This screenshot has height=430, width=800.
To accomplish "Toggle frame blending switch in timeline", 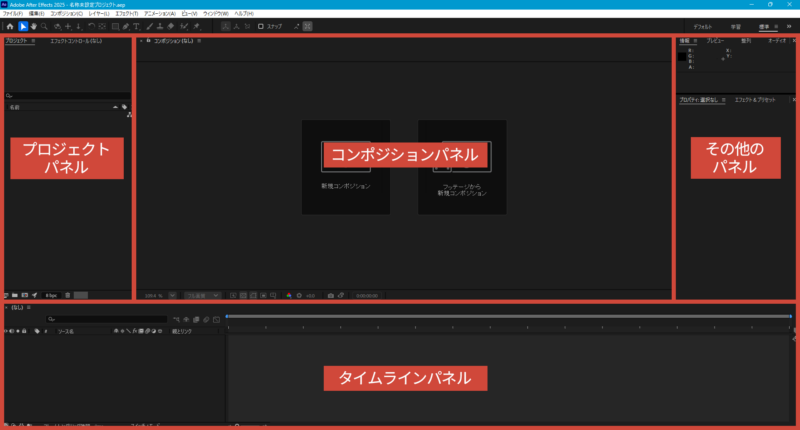I will (x=196, y=320).
